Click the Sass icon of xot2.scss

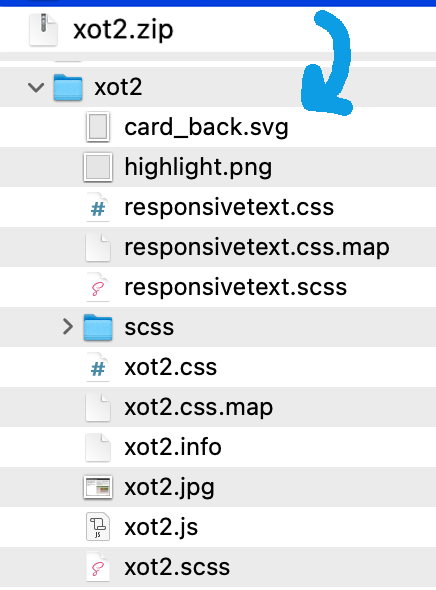[x=98, y=567]
